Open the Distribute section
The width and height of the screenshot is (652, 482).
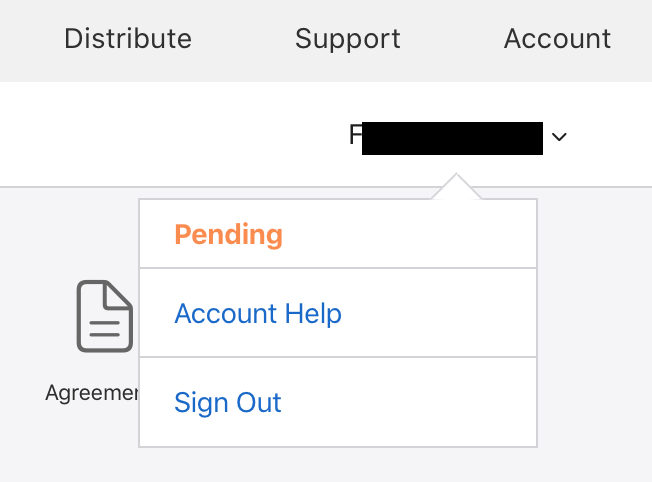coord(128,39)
